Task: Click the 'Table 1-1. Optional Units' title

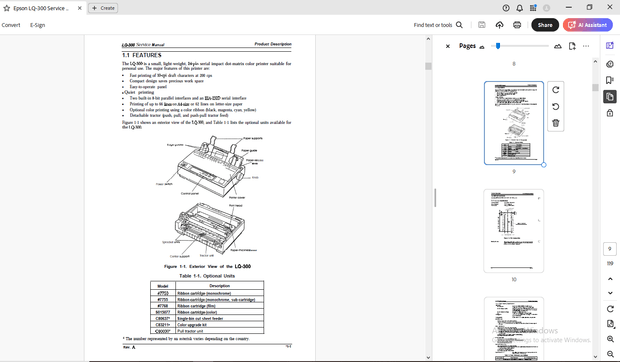Action: click(x=207, y=276)
